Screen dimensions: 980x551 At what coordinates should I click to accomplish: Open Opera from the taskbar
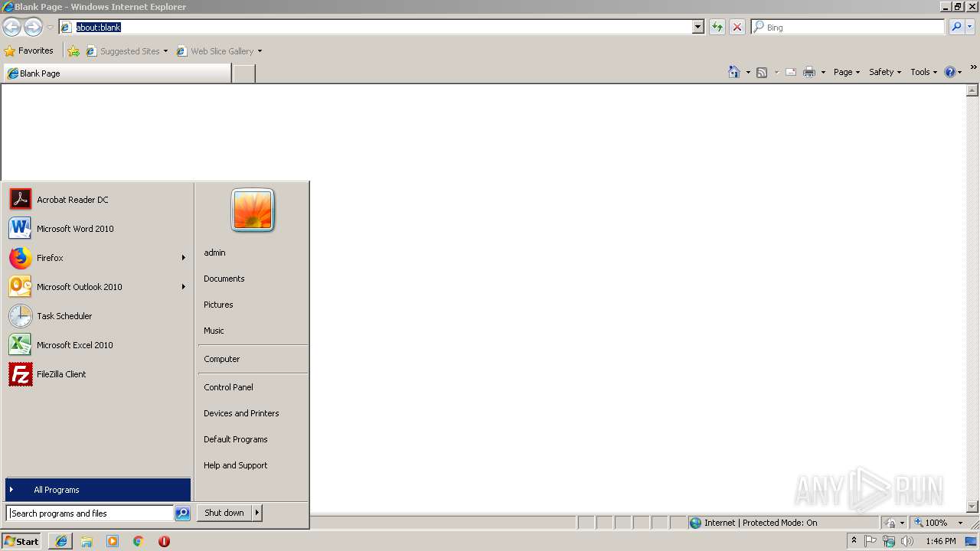pyautogui.click(x=164, y=541)
